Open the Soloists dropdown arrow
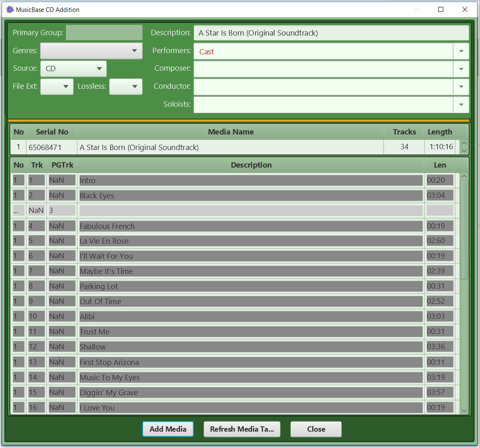Viewport: 480px width, 448px height. point(461,105)
